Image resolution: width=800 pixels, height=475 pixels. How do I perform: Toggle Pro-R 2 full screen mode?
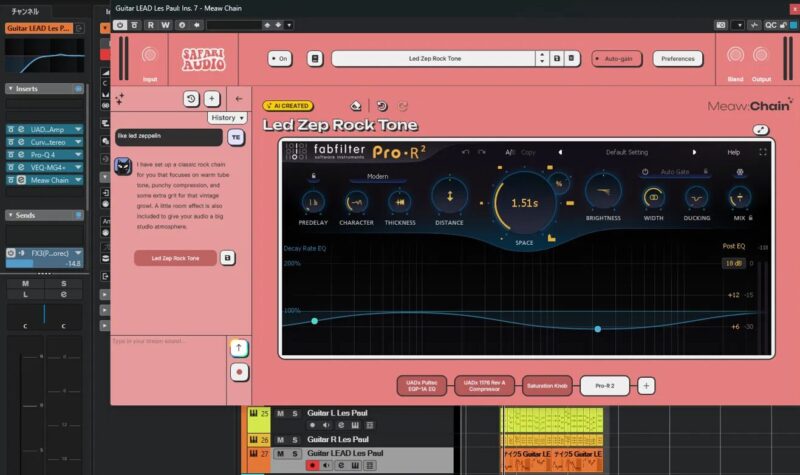[763, 153]
